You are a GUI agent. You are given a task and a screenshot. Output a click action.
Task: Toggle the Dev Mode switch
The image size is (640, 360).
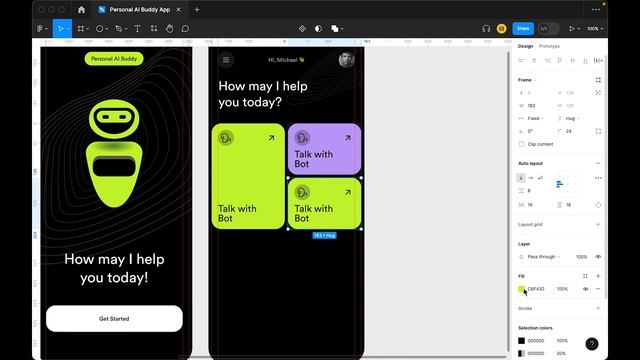click(549, 29)
